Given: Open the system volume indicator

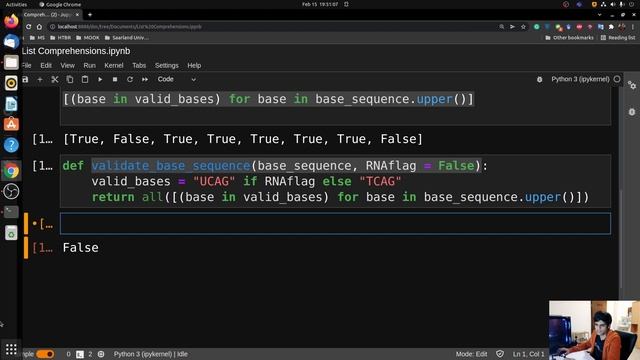Looking at the screenshot, I should [613, 4].
